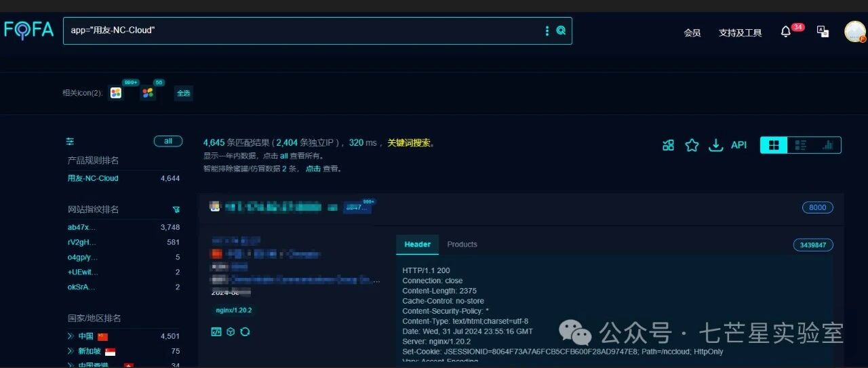Open the batch-select checklist grid icon
Viewport: 868px width, 368px height.
point(669,145)
